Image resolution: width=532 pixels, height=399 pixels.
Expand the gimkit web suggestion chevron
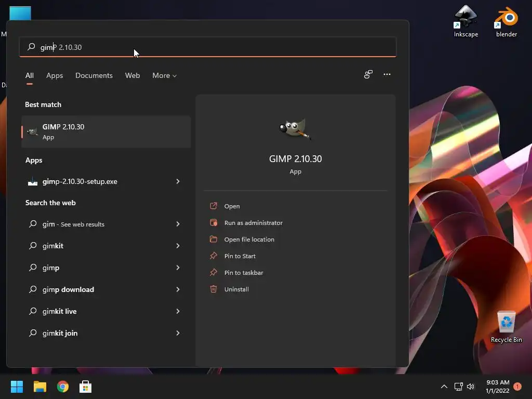point(178,246)
